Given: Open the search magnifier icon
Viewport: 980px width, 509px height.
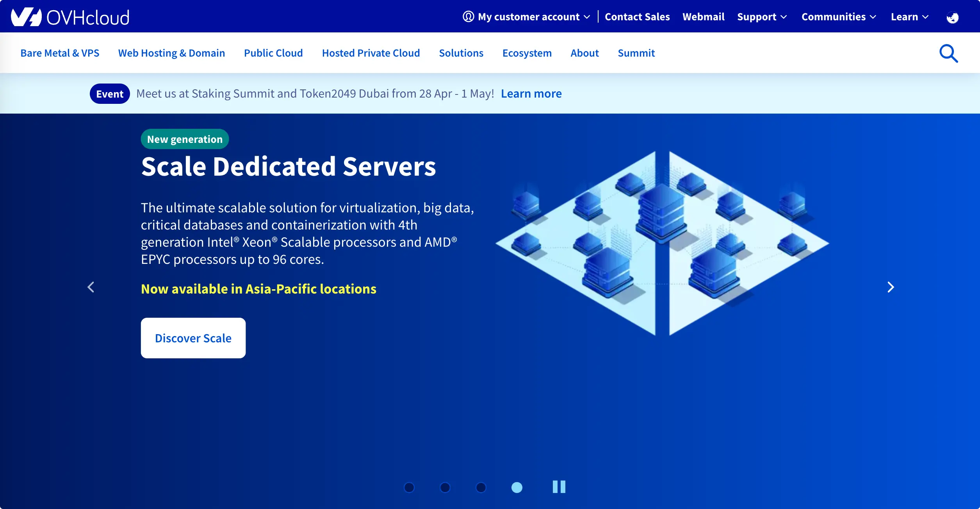Looking at the screenshot, I should point(948,53).
